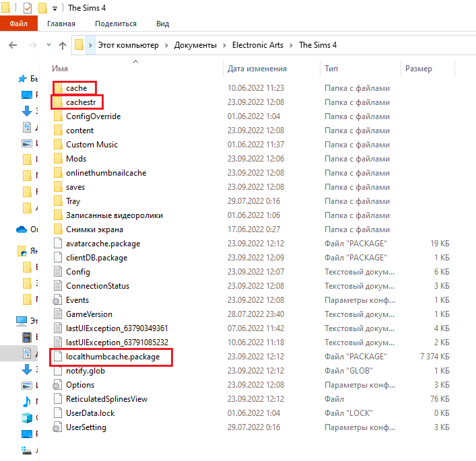This screenshot has width=476, height=461.
Task: Select the Mods folder icon
Action: 59,159
